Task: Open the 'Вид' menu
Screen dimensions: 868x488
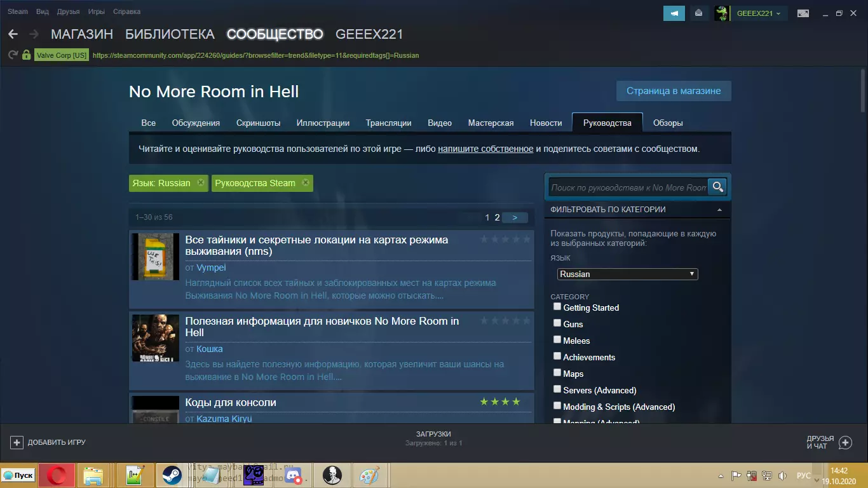Action: click(x=43, y=11)
